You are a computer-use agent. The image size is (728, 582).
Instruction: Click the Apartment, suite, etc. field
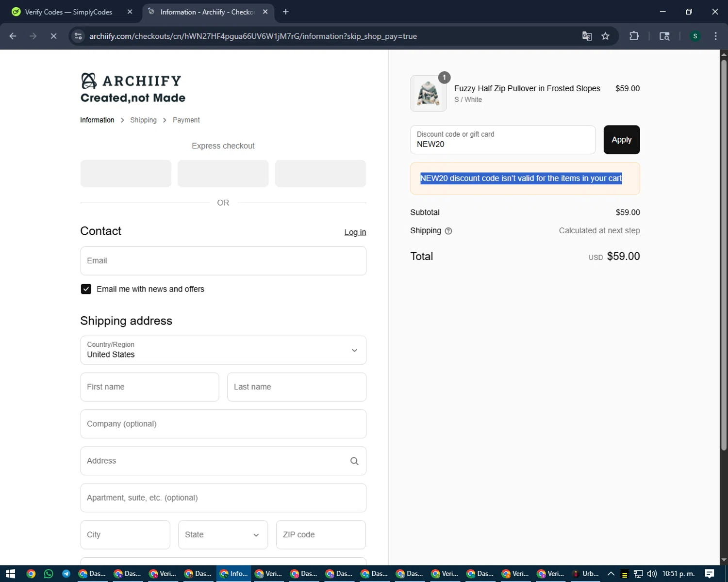pos(223,498)
